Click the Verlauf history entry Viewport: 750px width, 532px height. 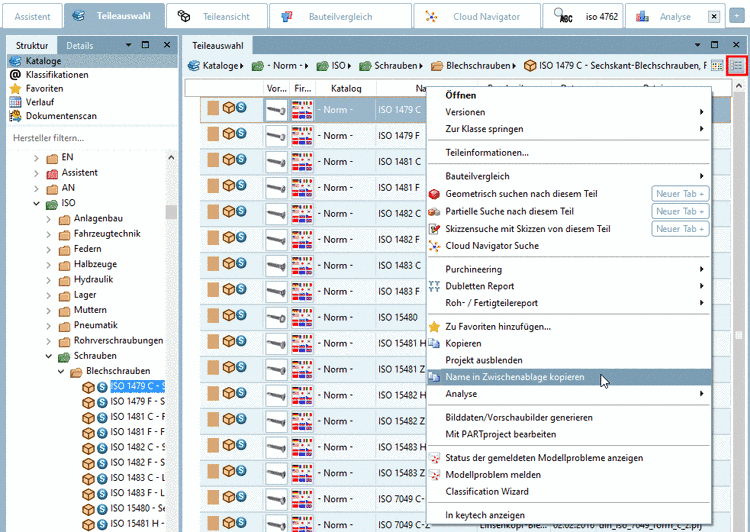coord(40,102)
